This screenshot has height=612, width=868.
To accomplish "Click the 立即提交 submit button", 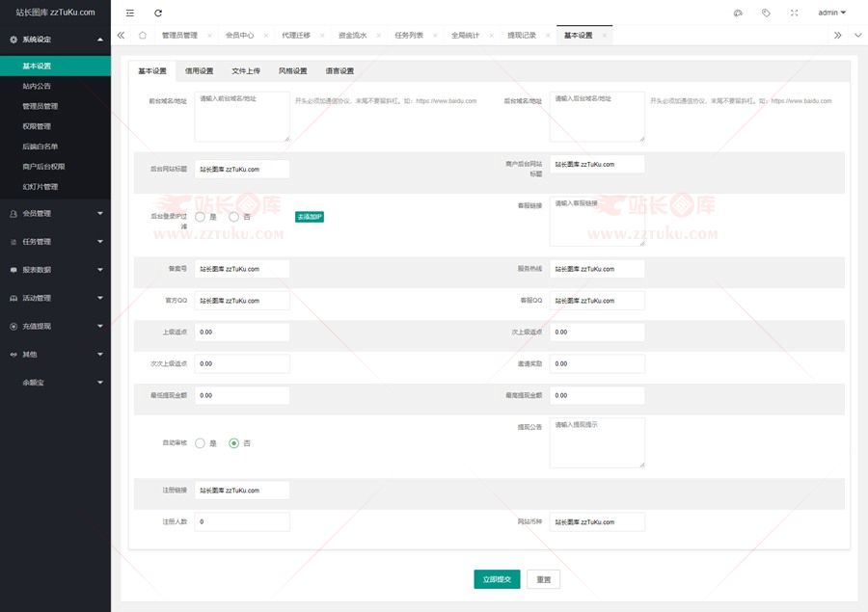I will point(497,579).
